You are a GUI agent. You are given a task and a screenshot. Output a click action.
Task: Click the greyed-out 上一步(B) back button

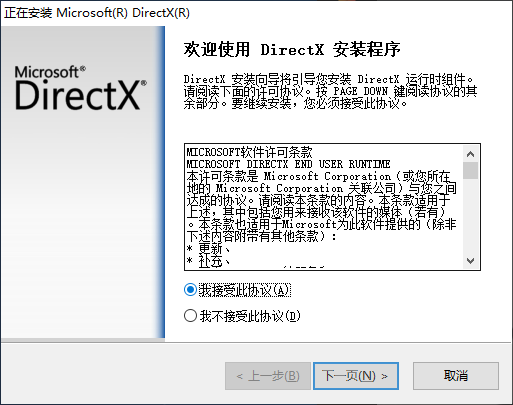[268, 376]
